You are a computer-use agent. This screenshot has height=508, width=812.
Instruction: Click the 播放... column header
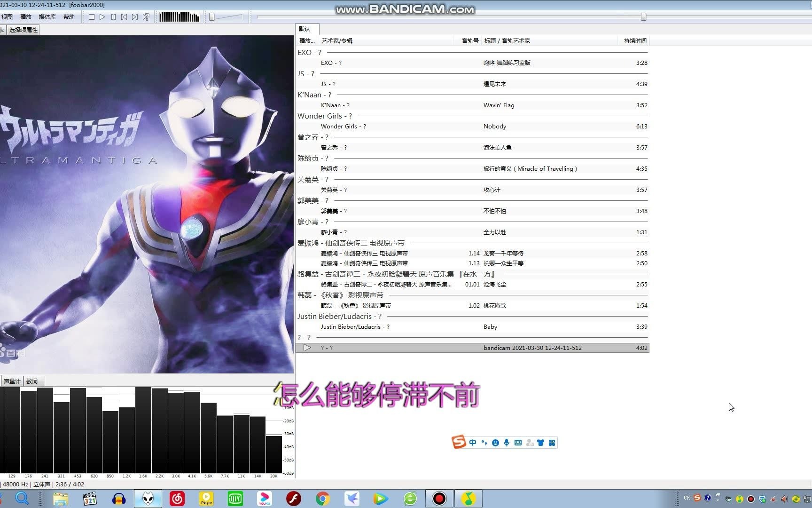(307, 41)
